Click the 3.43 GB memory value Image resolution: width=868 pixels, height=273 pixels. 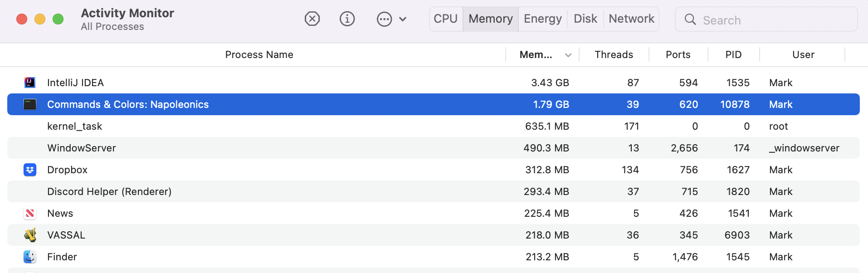(x=550, y=83)
